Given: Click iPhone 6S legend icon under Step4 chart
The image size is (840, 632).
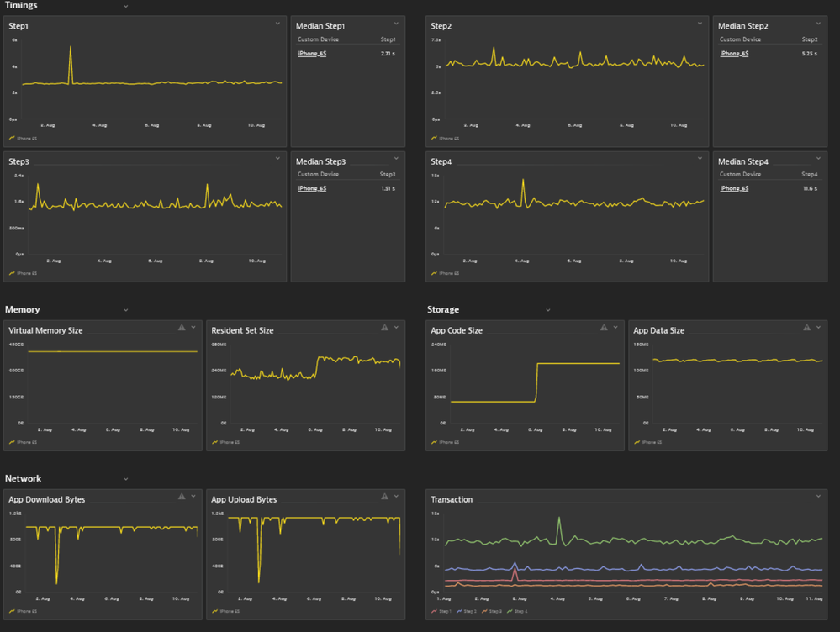Looking at the screenshot, I should tap(435, 274).
